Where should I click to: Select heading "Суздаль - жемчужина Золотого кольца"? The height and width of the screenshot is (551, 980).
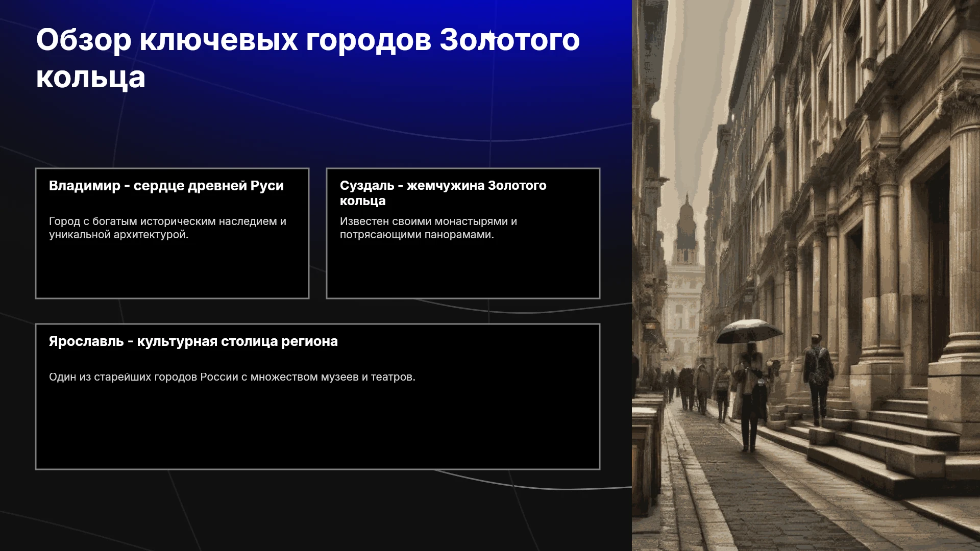click(443, 193)
